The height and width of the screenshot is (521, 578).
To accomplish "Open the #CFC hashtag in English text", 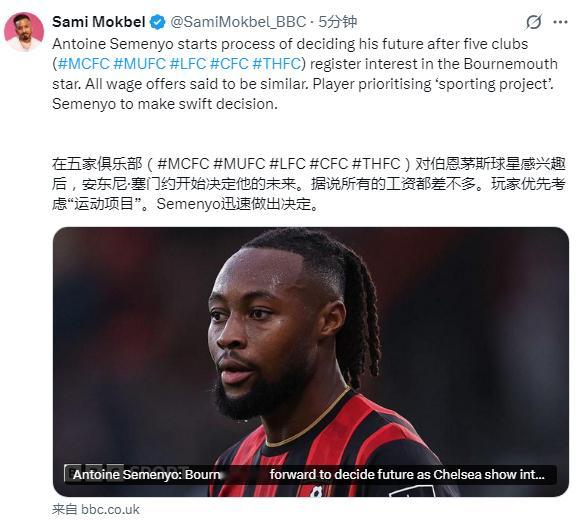I will (229, 64).
